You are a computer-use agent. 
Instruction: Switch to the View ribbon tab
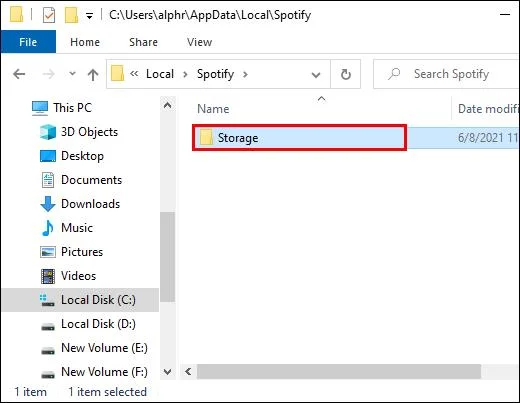[199, 42]
